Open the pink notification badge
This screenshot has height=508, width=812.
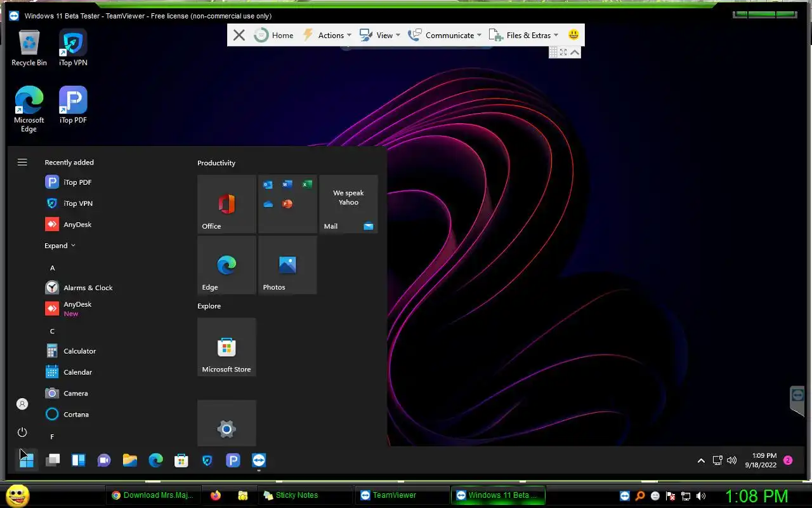(788, 460)
